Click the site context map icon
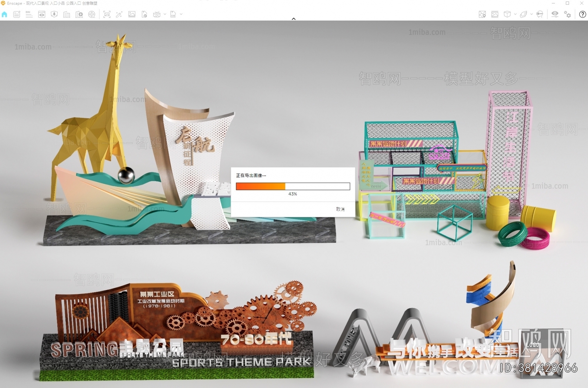 pyautogui.click(x=482, y=14)
